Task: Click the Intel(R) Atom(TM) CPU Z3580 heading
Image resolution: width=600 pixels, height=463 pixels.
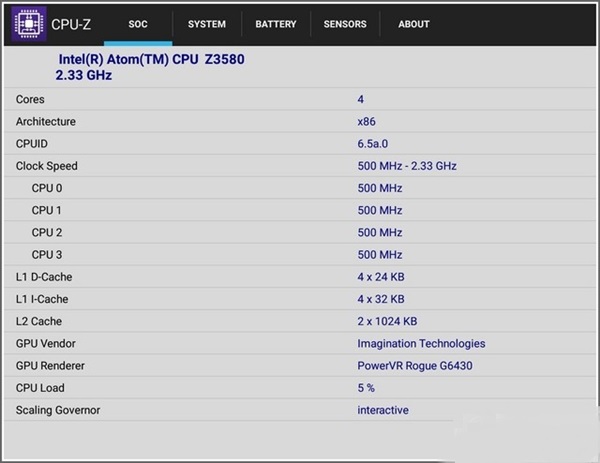Action: click(x=152, y=59)
